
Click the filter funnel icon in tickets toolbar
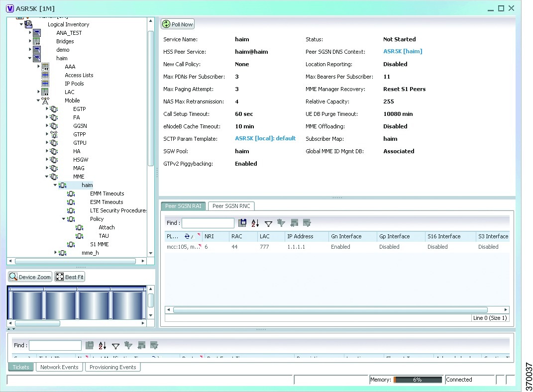(x=115, y=346)
